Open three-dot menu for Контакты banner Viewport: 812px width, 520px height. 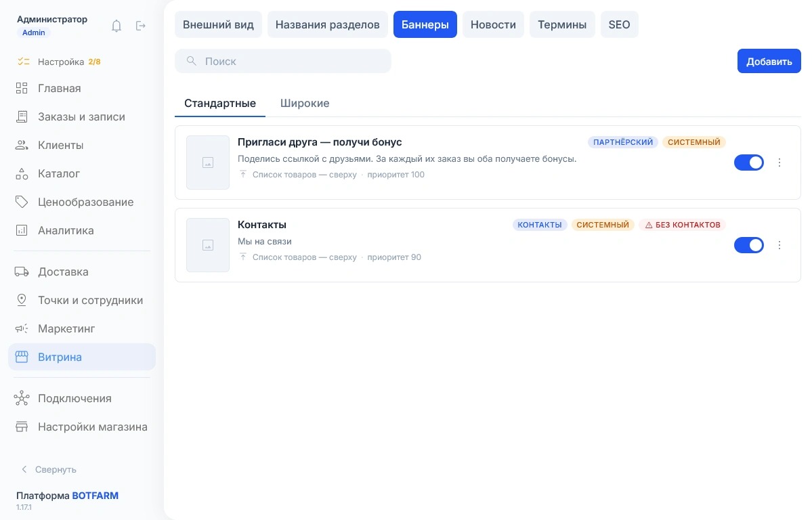coord(779,245)
